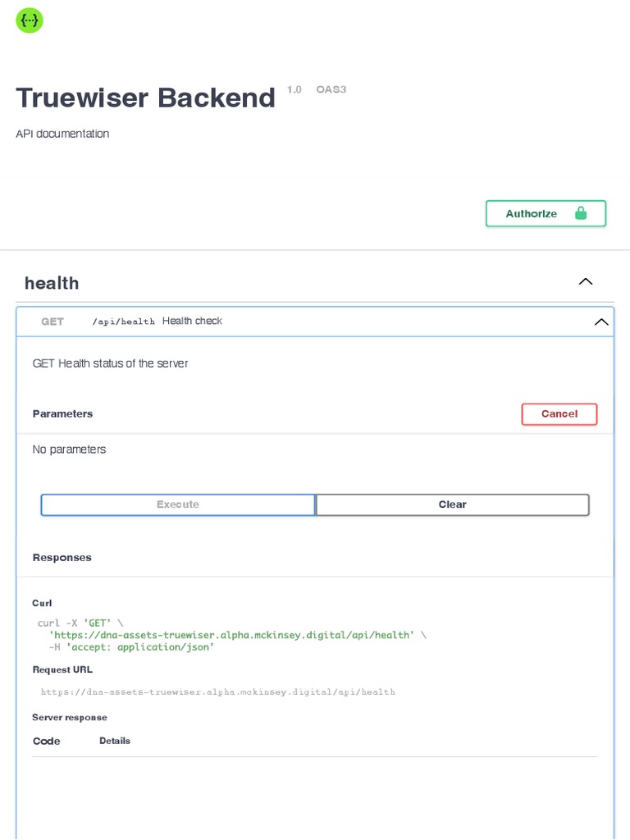Click the green Swagger logo icon
630x840 pixels.
point(30,21)
